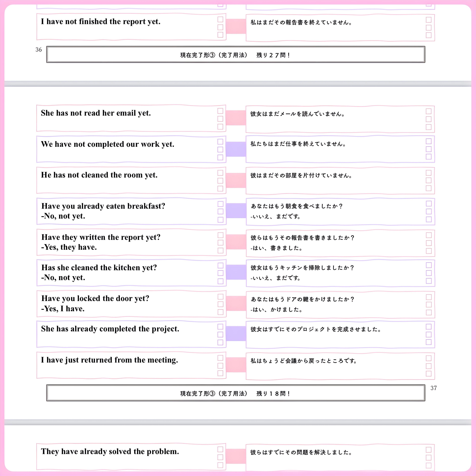476x476 pixels.
Task: Click the 残り18問 progress banner
Action: pyautogui.click(x=236, y=393)
